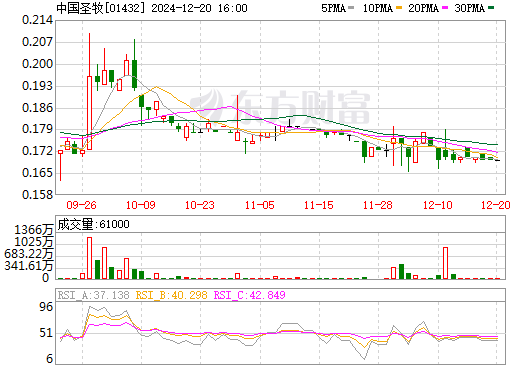Image resolution: width=520 pixels, height=365 pixels.
Task: Select the 12-10 date axis label
Action: tap(438, 205)
